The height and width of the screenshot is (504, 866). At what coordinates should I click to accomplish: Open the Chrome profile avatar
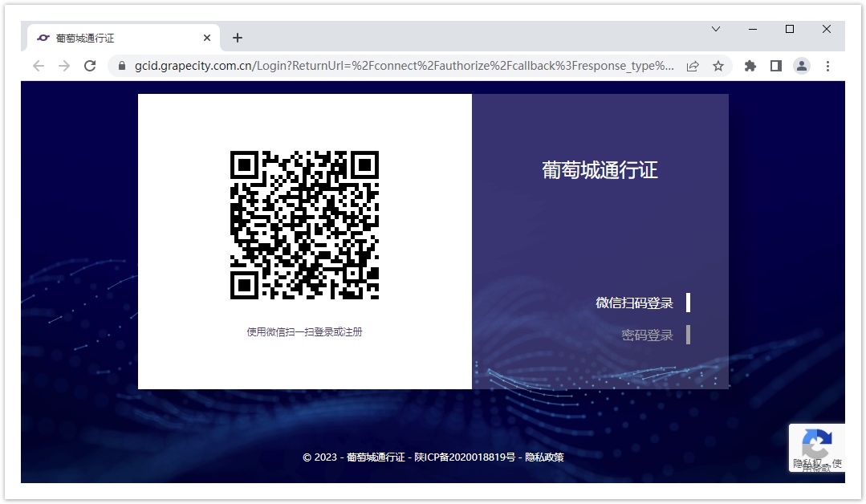pyautogui.click(x=801, y=67)
